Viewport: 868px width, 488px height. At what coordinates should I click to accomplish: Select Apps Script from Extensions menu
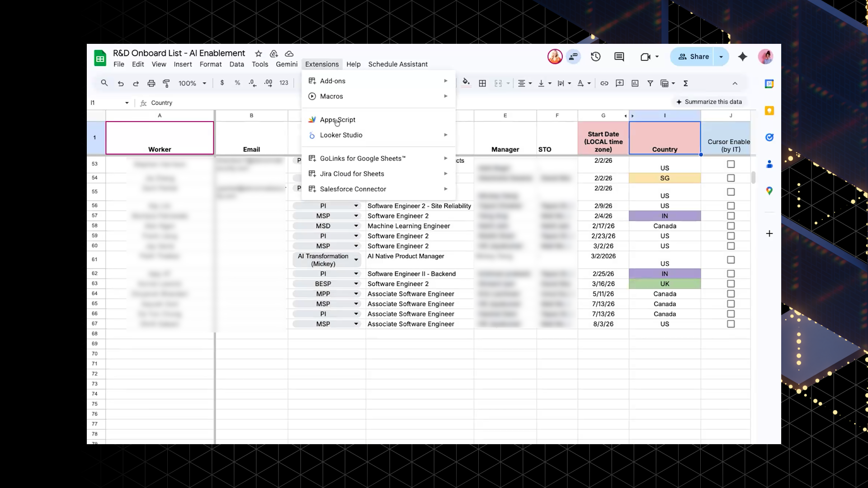378,120
